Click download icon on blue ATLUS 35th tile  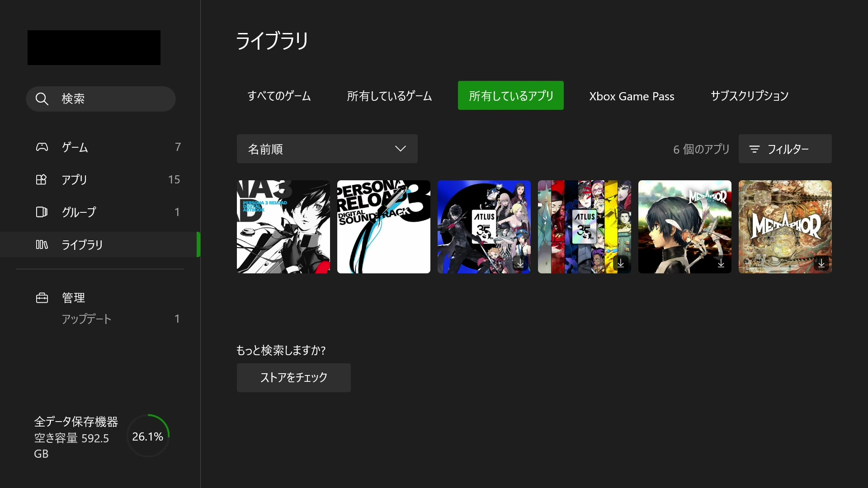[x=520, y=263]
